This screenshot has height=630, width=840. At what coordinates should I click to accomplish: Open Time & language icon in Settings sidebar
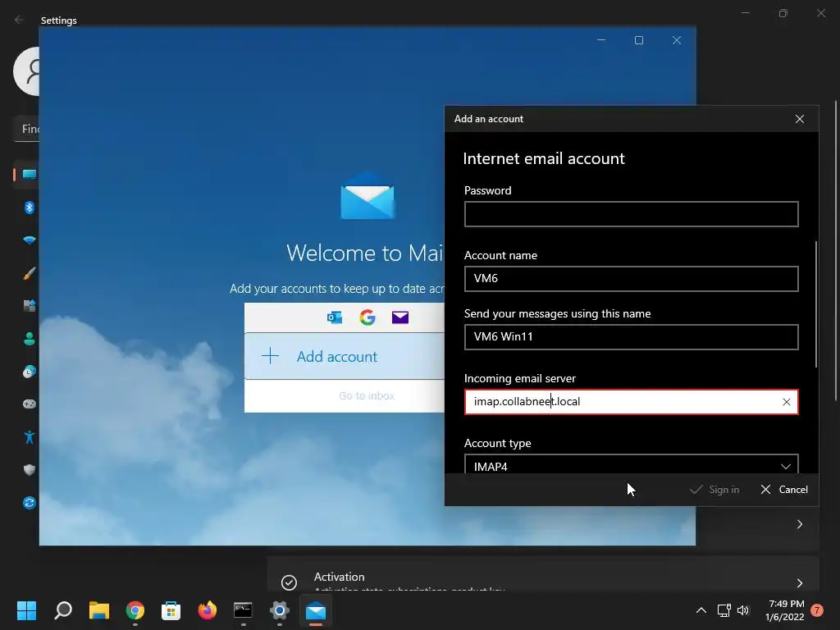[x=29, y=372]
